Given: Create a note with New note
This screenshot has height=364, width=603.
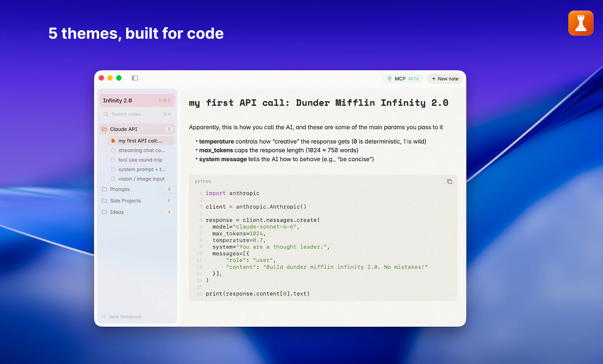Looking at the screenshot, I should [x=445, y=79].
